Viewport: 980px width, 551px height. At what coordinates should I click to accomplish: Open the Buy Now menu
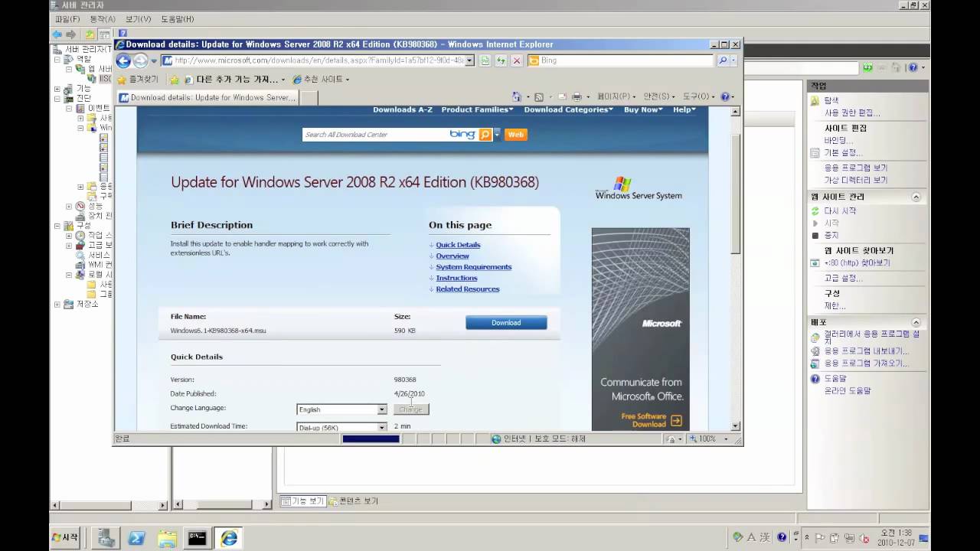point(643,109)
